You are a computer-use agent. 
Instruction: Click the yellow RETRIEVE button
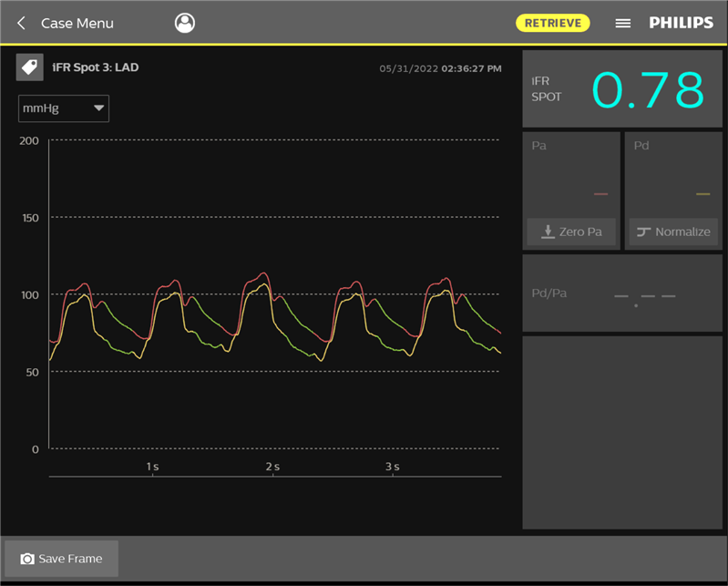point(553,23)
